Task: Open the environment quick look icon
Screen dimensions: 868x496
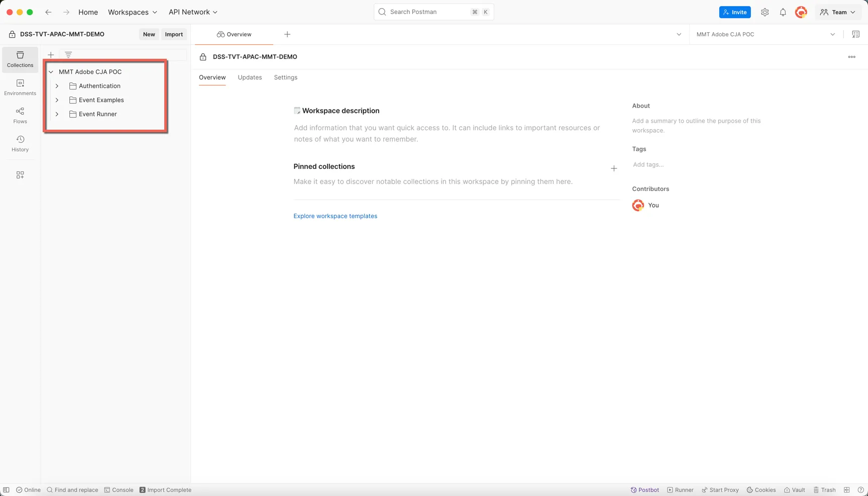Action: (x=855, y=34)
